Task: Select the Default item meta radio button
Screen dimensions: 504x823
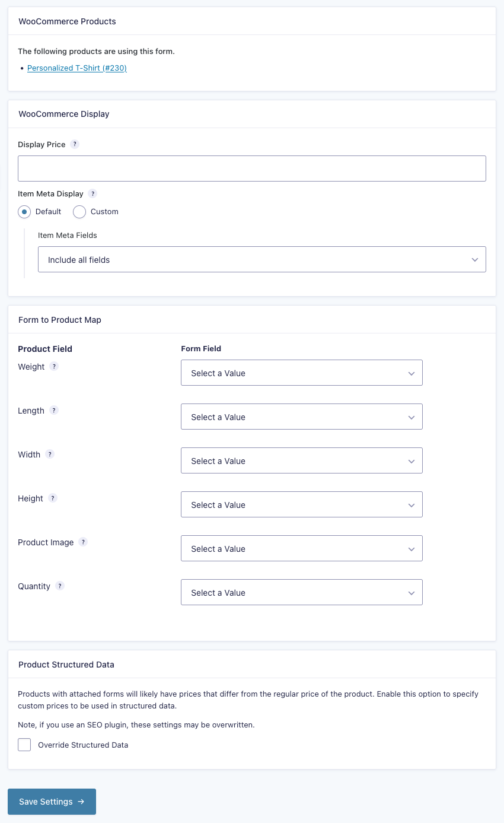Action: (24, 212)
